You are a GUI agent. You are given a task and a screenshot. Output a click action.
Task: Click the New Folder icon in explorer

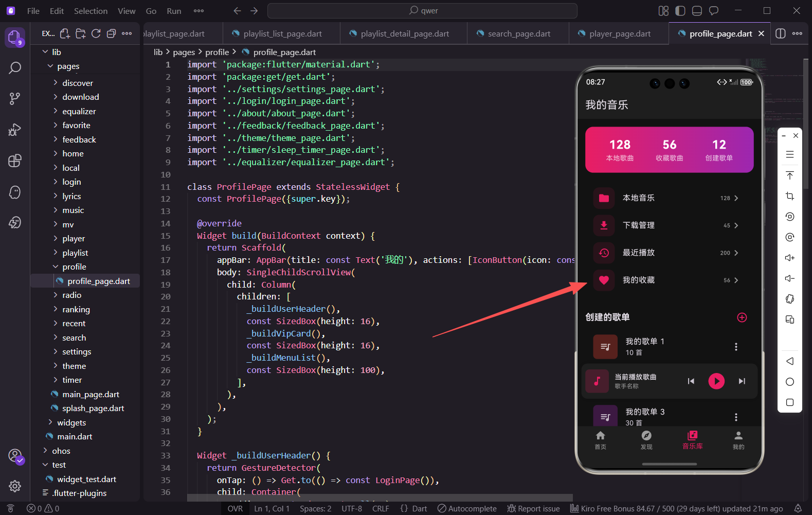pos(81,33)
